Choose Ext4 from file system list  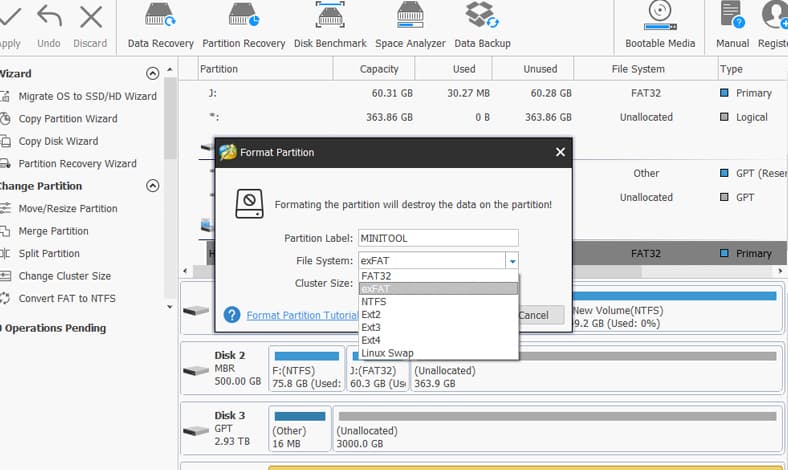pyautogui.click(x=438, y=340)
